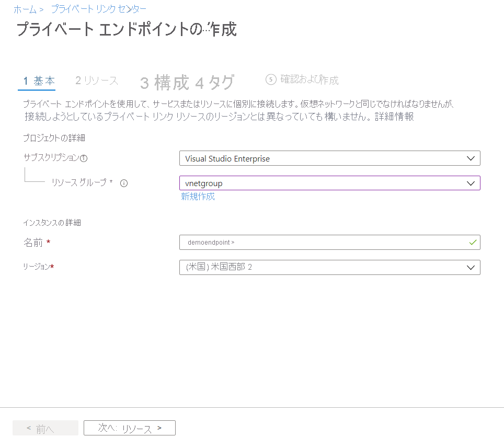Image resolution: width=504 pixels, height=448 pixels.
Task: Click the リージョン label
Action: point(36,267)
